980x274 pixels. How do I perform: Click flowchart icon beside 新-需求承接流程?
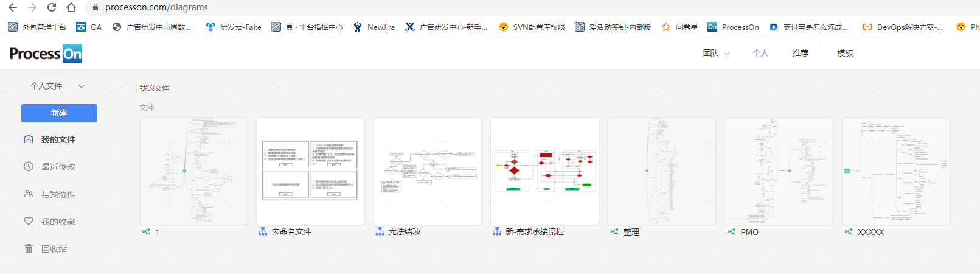[497, 231]
